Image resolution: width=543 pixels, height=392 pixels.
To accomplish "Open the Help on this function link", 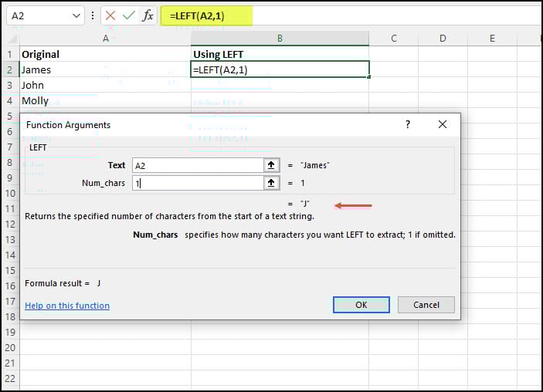I will (x=67, y=306).
